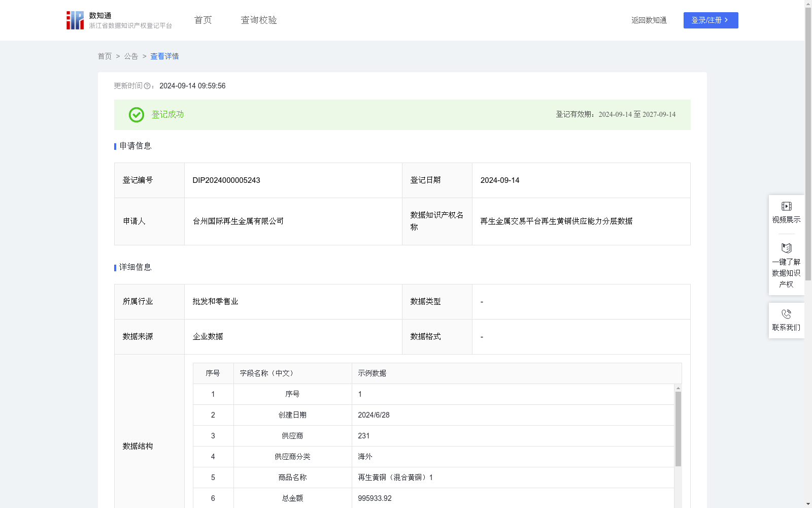Click the sample value 231
This screenshot has width=812, height=508.
pyautogui.click(x=364, y=436)
